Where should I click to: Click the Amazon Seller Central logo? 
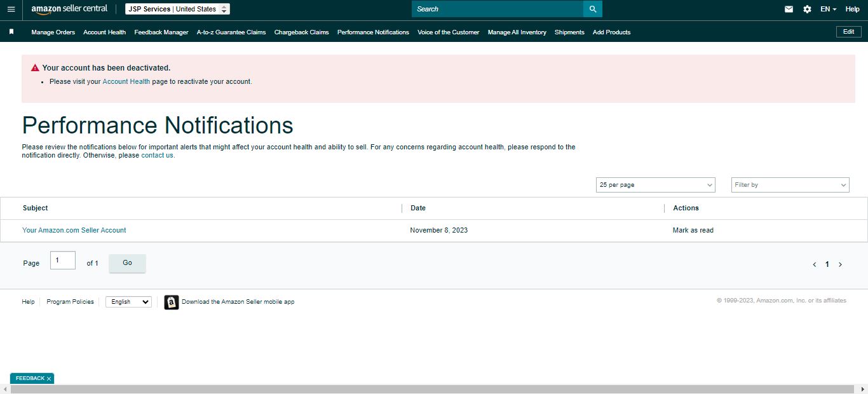[69, 9]
